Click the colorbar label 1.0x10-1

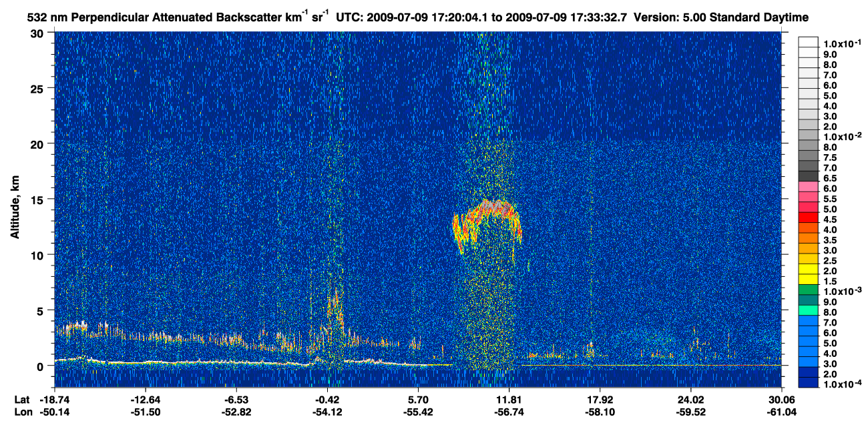(841, 43)
